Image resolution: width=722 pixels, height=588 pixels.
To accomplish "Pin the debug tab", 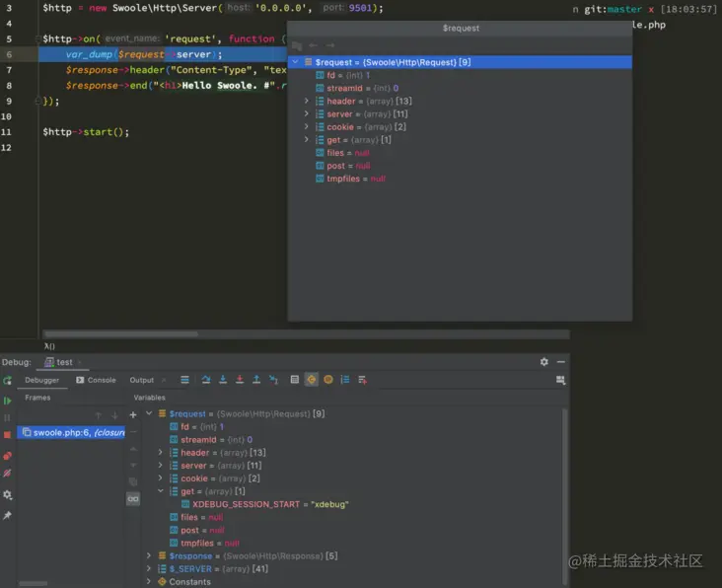I will (7, 516).
